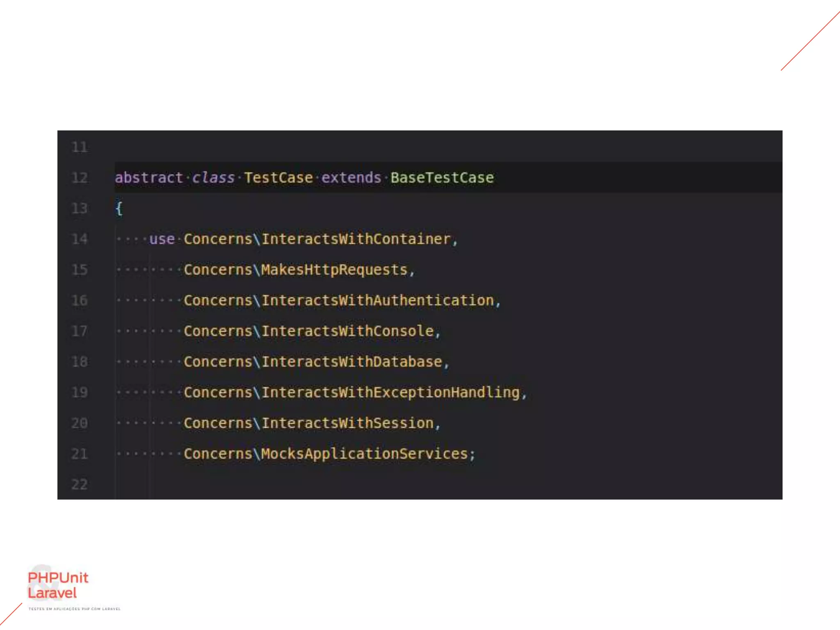Click the 'abstract' keyword

point(148,178)
